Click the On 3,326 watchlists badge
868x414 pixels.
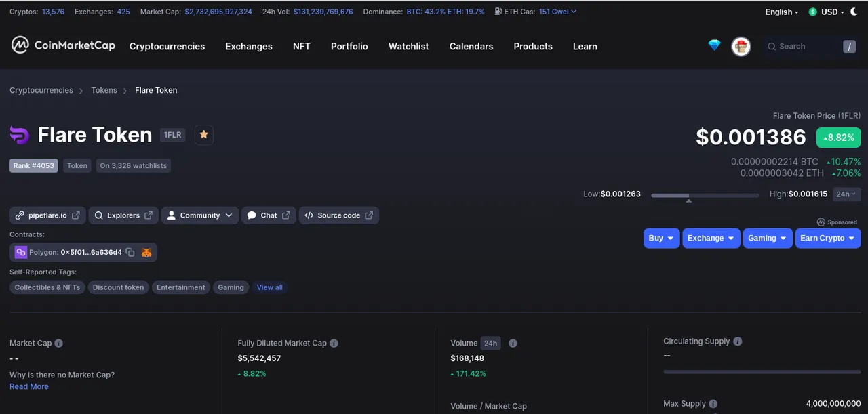click(x=134, y=165)
